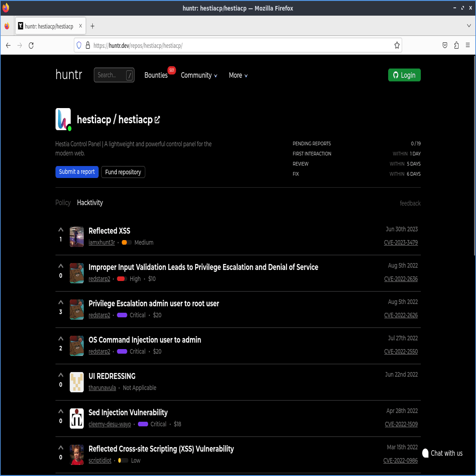
Task: Open UI REDRESSING report title
Action: 112,376
